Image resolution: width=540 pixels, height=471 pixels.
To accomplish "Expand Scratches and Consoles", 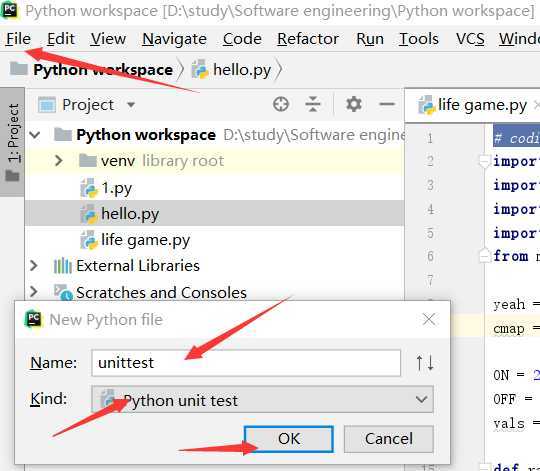I will coord(34,292).
